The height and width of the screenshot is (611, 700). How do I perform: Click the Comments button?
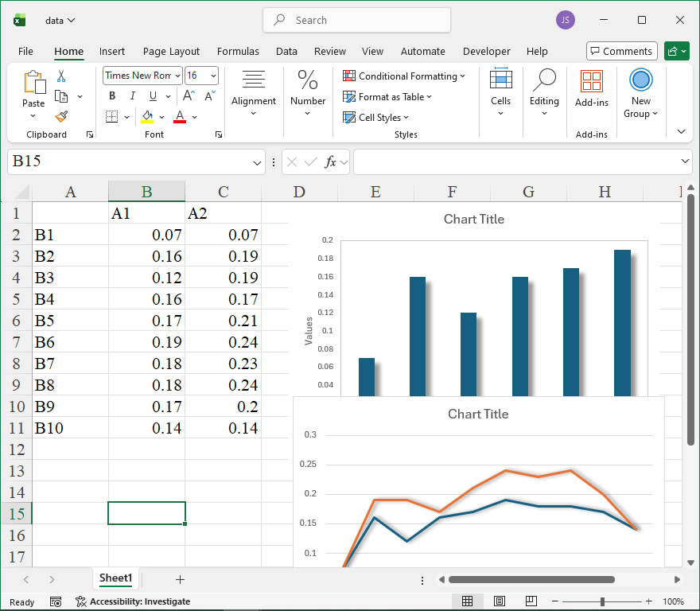click(621, 51)
